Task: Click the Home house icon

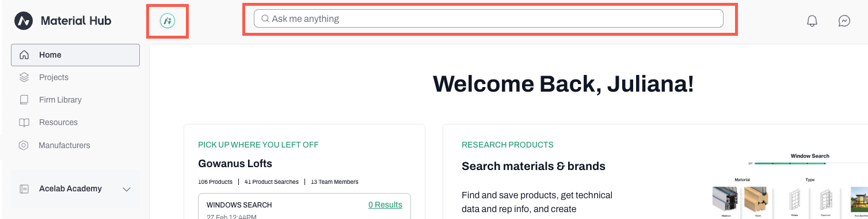Action: [x=24, y=55]
